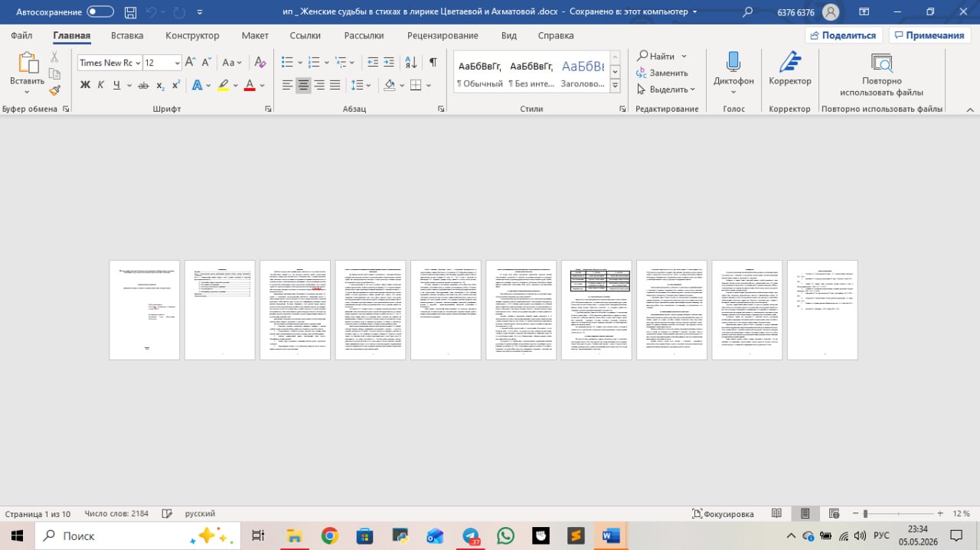Screen dimensions: 980x550
Task: Open the Рецензирование tab
Action: (x=443, y=35)
